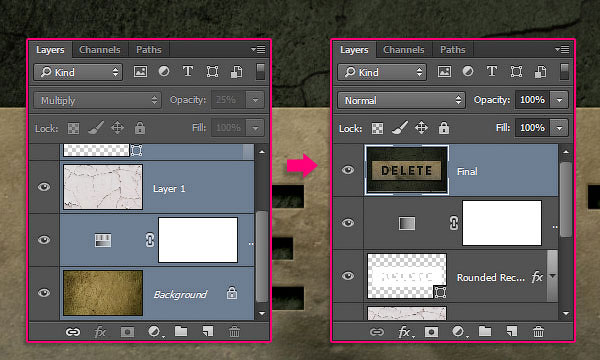This screenshot has width=600, height=360.
Task: Filter adjustment layers in right panel
Action: coord(468,72)
